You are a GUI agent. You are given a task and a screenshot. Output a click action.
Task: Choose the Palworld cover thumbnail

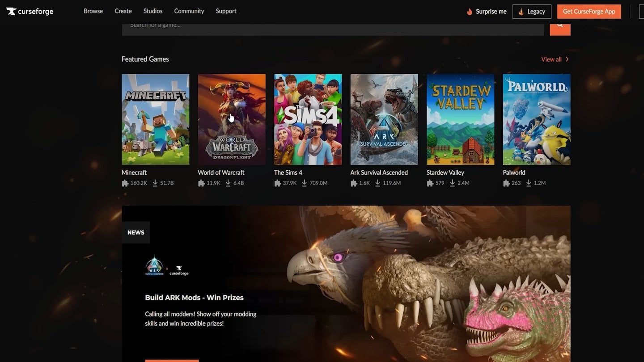pyautogui.click(x=536, y=119)
